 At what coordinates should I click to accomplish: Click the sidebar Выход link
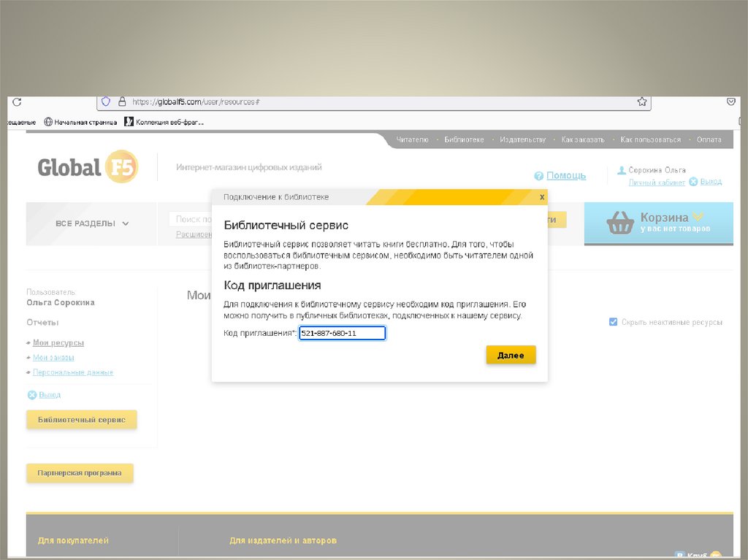click(50, 395)
